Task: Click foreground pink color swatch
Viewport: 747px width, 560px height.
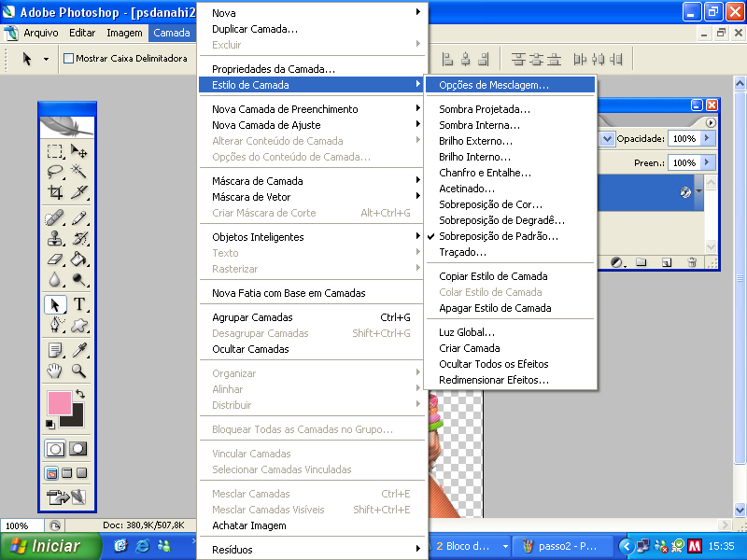Action: pyautogui.click(x=59, y=403)
